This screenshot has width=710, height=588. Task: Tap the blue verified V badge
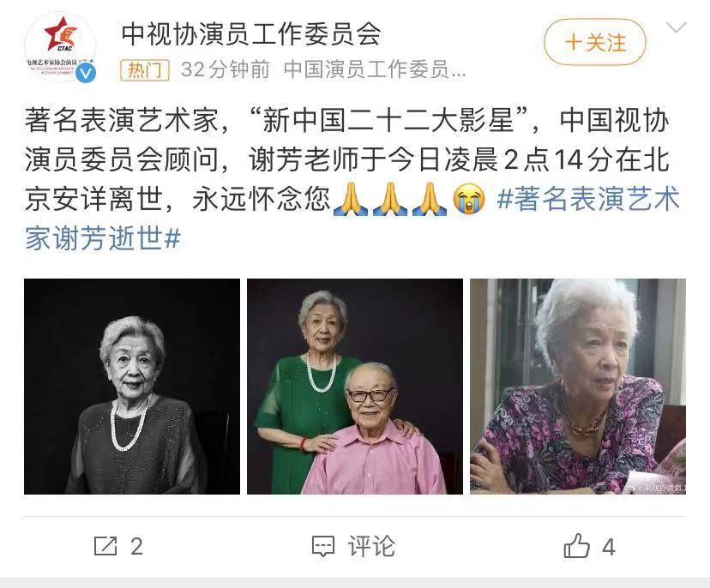pos(86,73)
